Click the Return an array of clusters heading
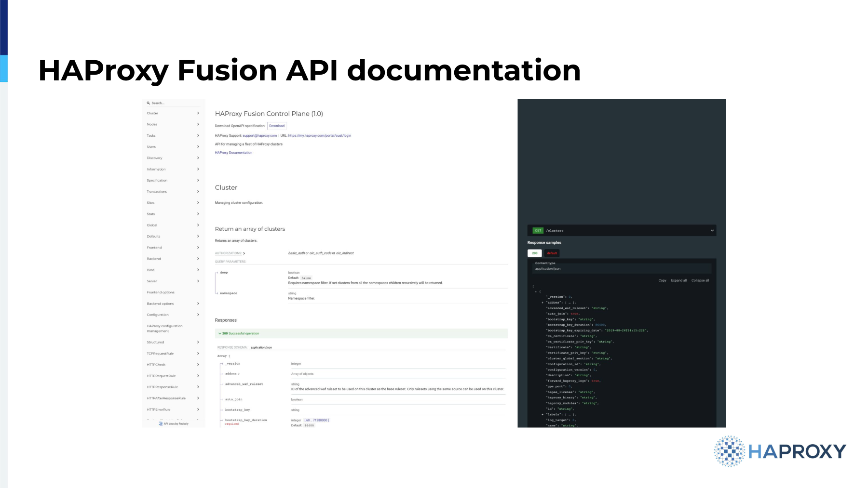The height and width of the screenshot is (488, 868). (250, 229)
